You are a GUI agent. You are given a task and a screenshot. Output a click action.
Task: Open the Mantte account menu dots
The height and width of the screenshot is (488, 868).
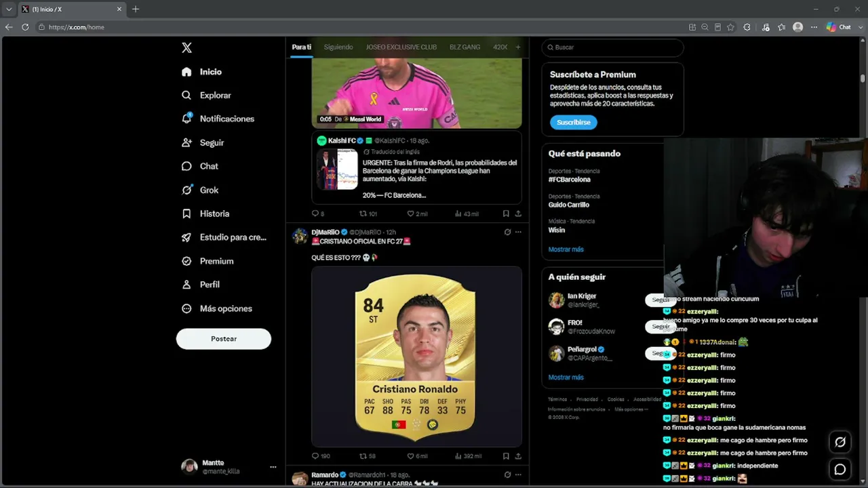click(273, 467)
